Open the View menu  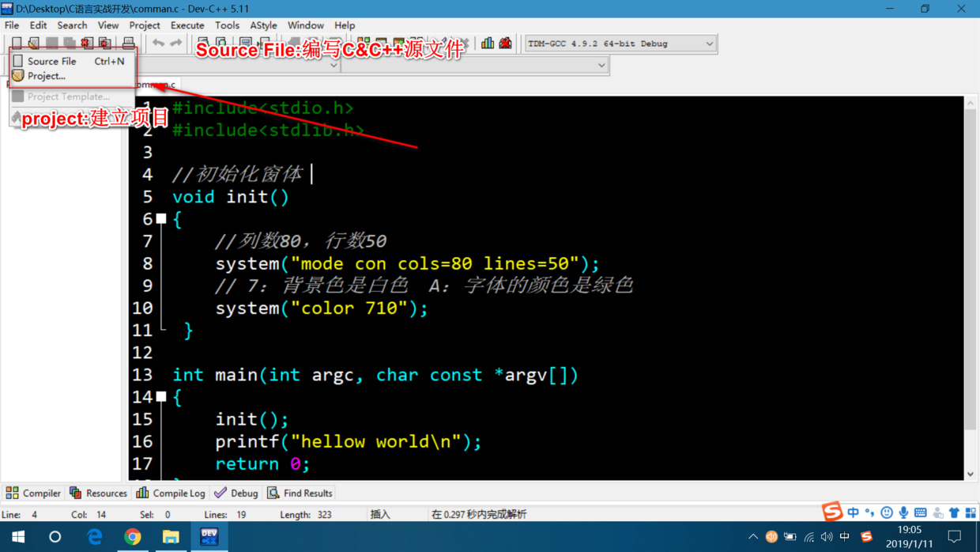point(108,25)
